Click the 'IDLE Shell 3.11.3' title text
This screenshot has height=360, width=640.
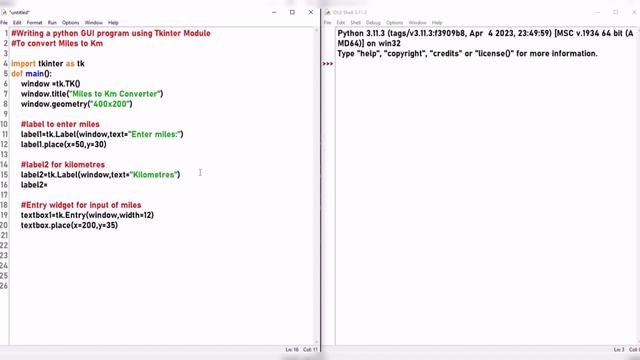tap(350, 13)
